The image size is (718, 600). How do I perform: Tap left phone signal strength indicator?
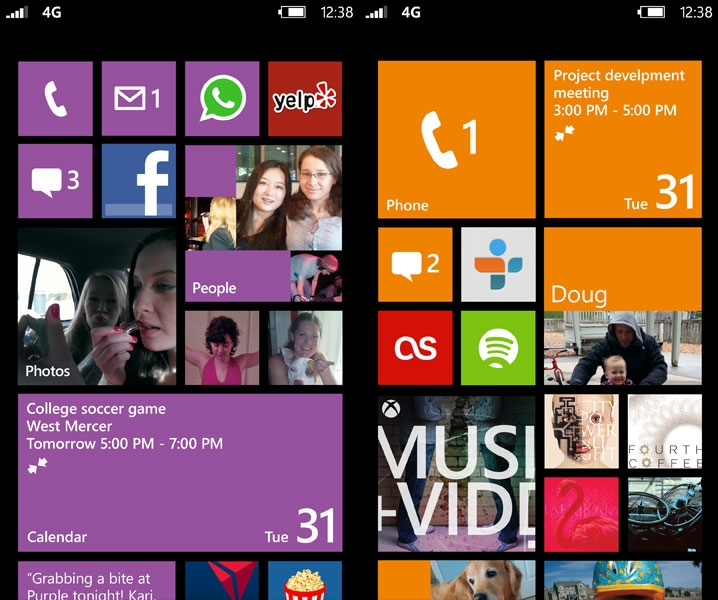pyautogui.click(x=17, y=12)
